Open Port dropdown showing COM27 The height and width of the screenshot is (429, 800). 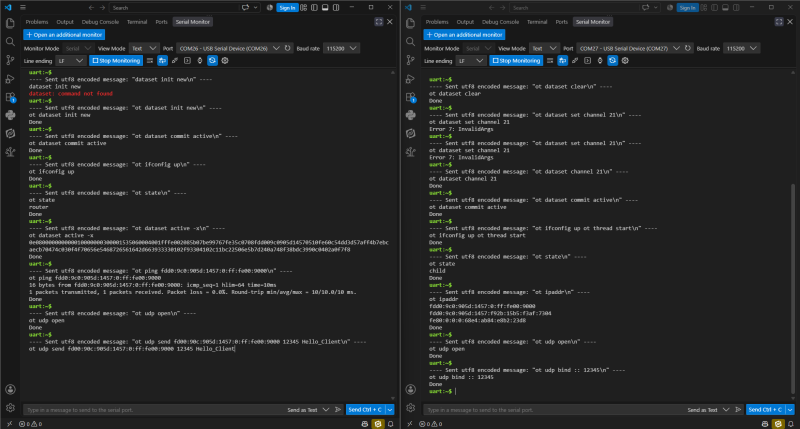(x=629, y=48)
